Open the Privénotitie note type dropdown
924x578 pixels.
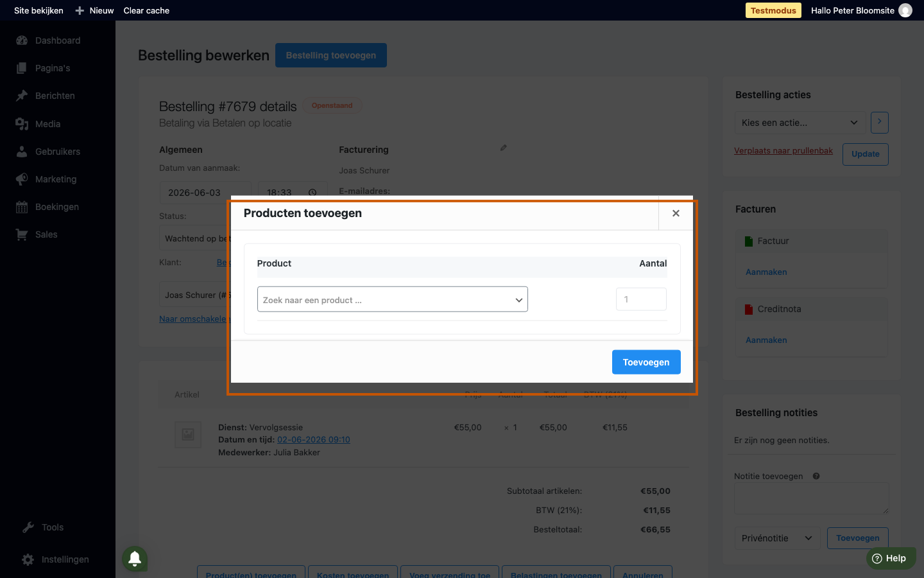pos(777,538)
